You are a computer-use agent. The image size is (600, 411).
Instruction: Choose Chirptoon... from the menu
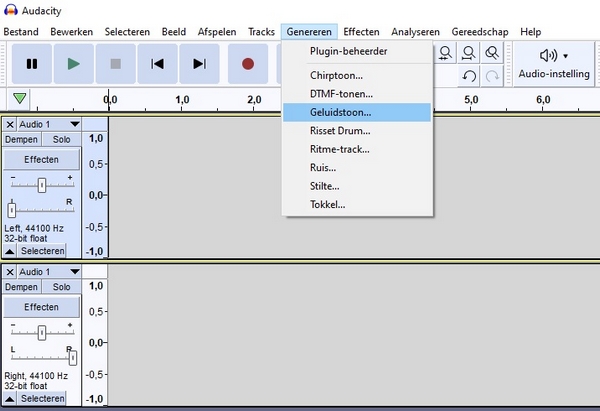[x=357, y=75]
